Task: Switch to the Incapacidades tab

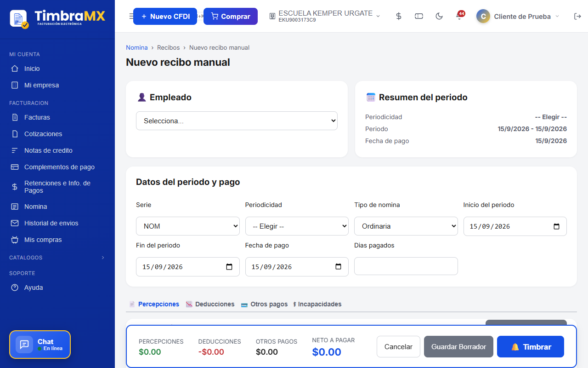Action: click(x=317, y=304)
